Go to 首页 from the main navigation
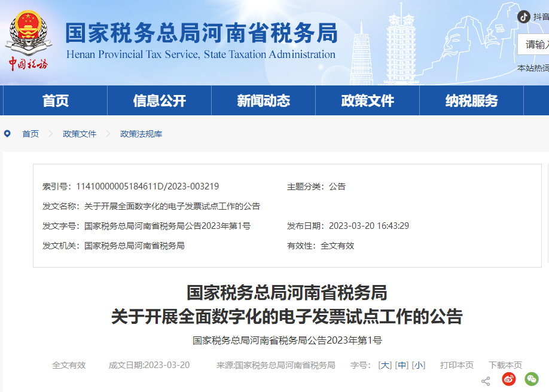Image resolution: width=549 pixels, height=392 pixels. click(x=54, y=101)
